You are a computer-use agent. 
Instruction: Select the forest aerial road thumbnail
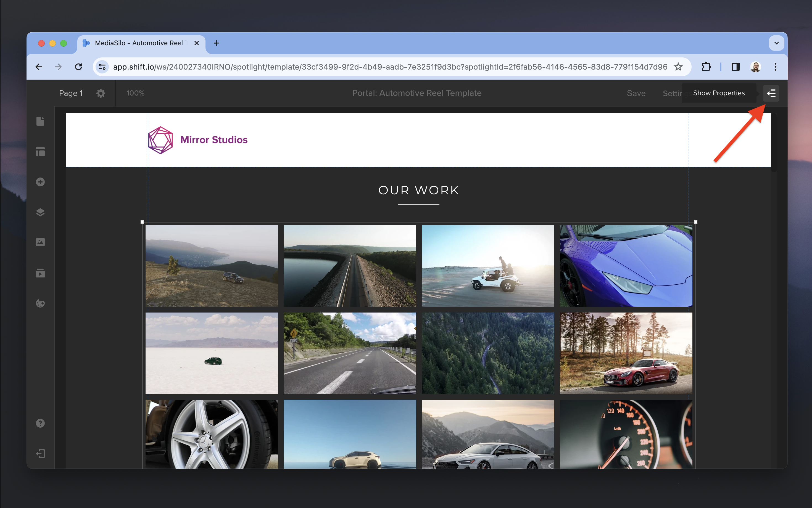pos(488,353)
